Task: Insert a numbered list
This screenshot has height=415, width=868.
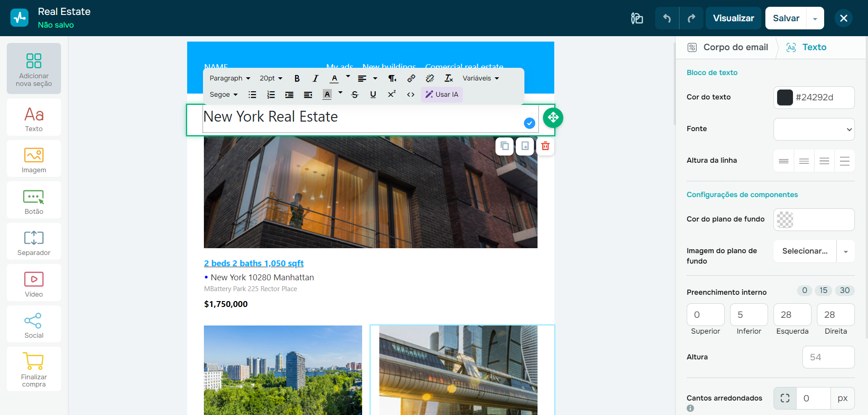Action: tap(271, 94)
